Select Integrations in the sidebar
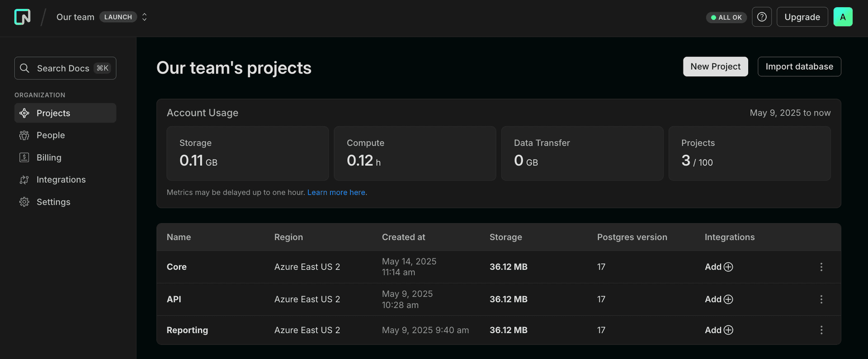 61,180
